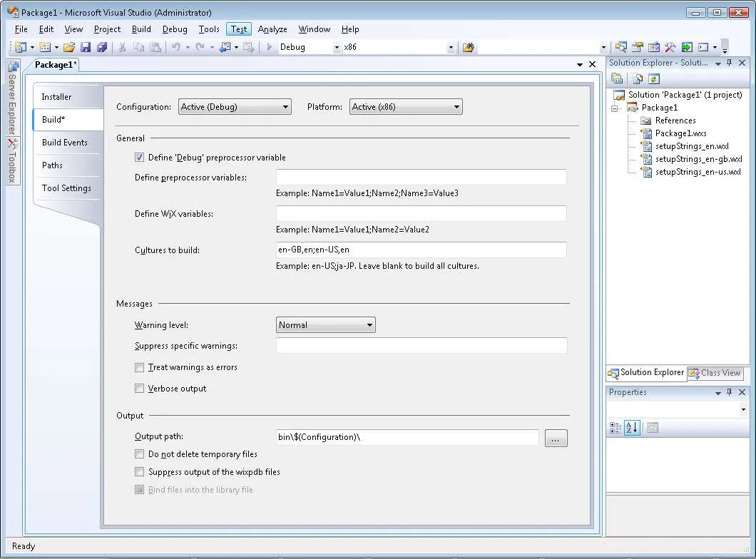
Task: Click the Show All Files icon in Solution Explorer
Action: click(639, 79)
